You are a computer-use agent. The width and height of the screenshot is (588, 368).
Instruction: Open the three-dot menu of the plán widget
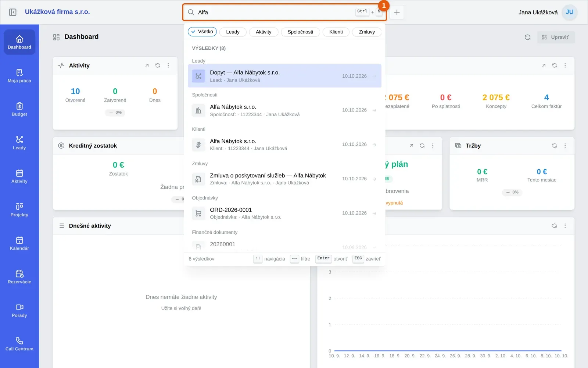coord(433,146)
